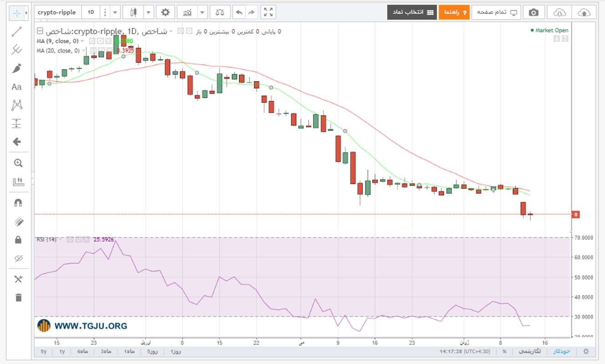Toggle lock all drawing tools

(x=18, y=240)
